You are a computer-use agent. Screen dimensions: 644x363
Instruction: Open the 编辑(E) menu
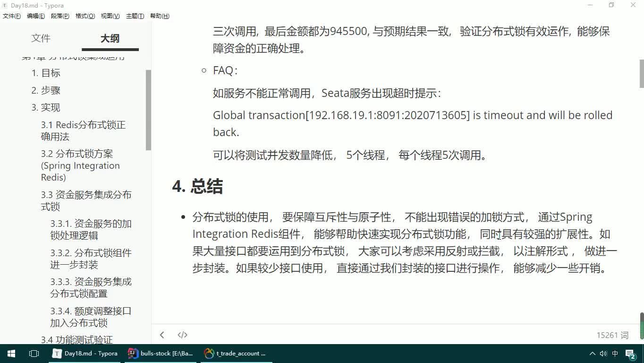tap(35, 16)
